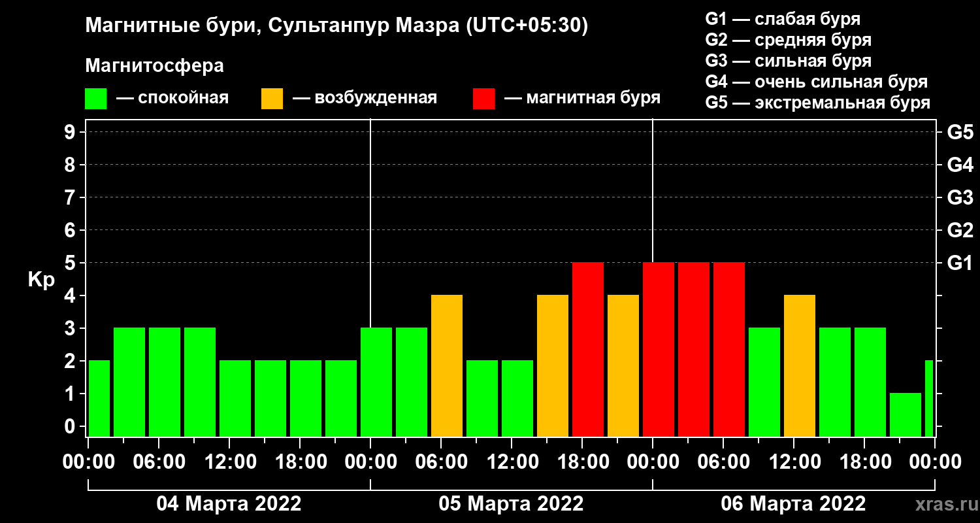The width and height of the screenshot is (980, 523).
Task: Click the orange Kp 4 bar at 06:00 on 05 Марта
Action: [447, 365]
